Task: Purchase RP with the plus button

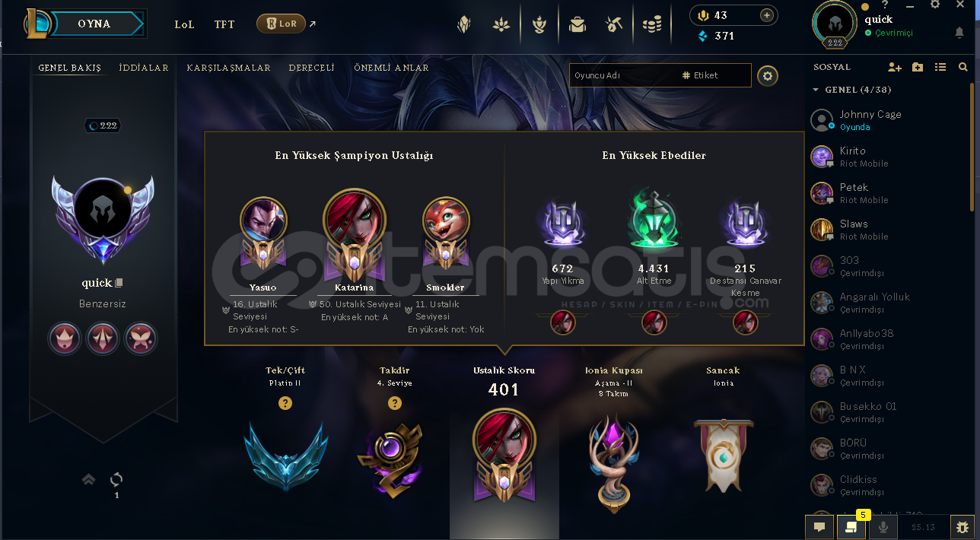Action: [x=766, y=15]
